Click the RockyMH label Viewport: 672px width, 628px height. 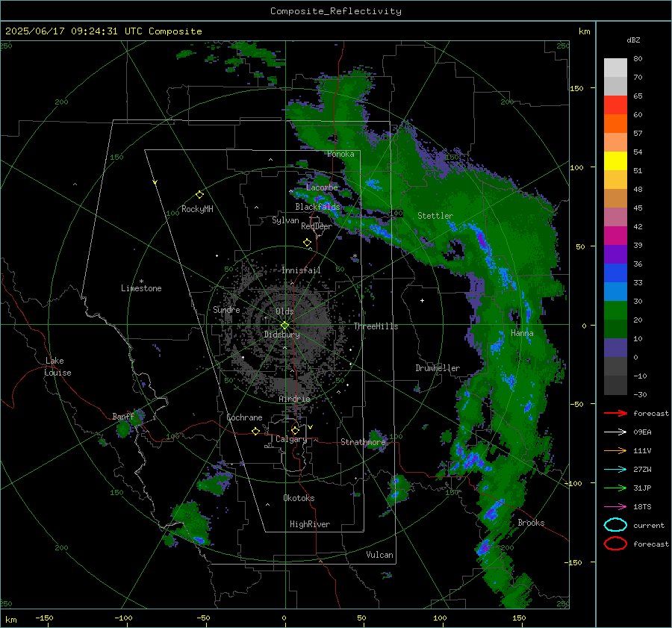tap(197, 209)
